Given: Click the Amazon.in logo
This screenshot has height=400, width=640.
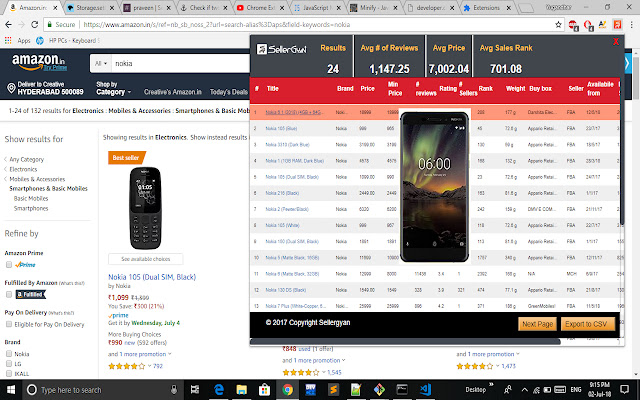Looking at the screenshot, I should pos(39,62).
